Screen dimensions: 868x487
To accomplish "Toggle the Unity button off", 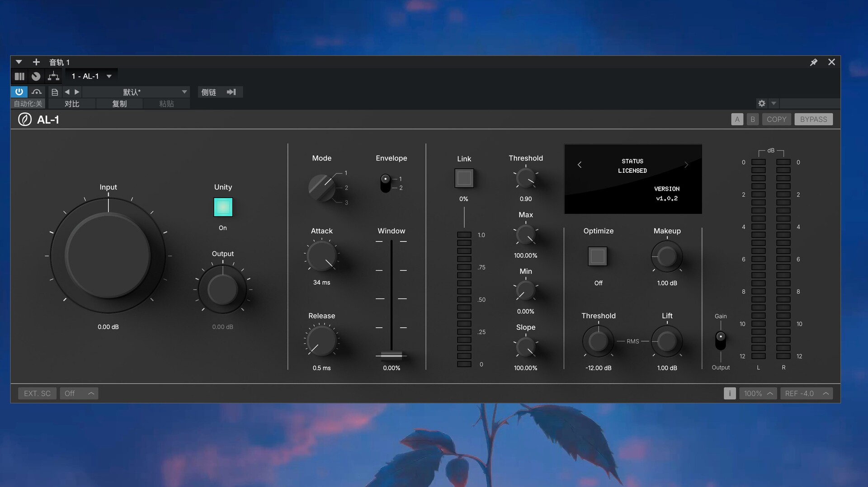I will (223, 207).
